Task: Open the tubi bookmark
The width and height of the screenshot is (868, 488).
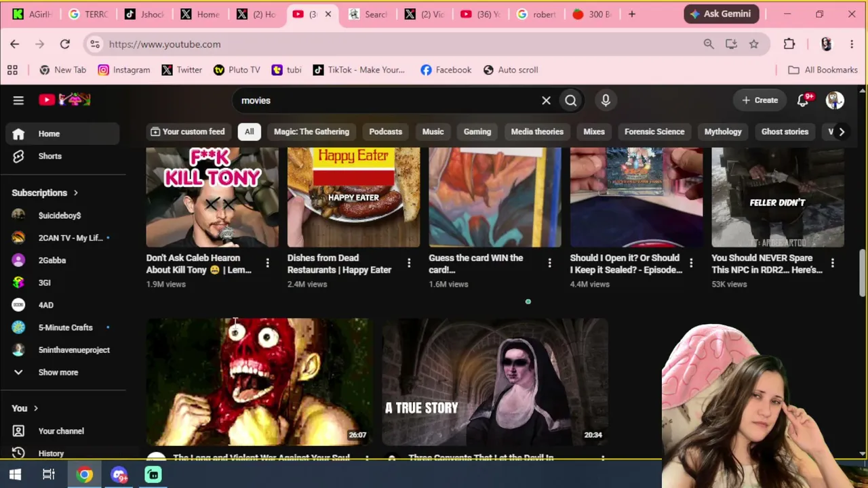Action: (x=286, y=70)
